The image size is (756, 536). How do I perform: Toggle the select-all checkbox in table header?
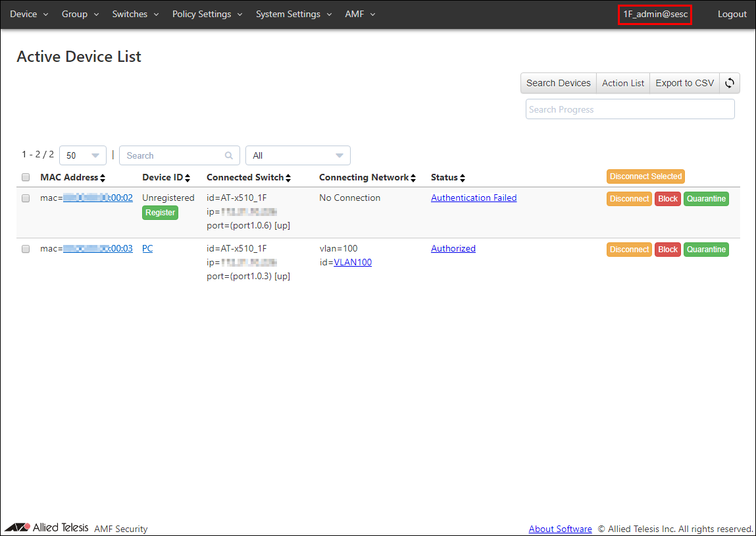pyautogui.click(x=26, y=177)
